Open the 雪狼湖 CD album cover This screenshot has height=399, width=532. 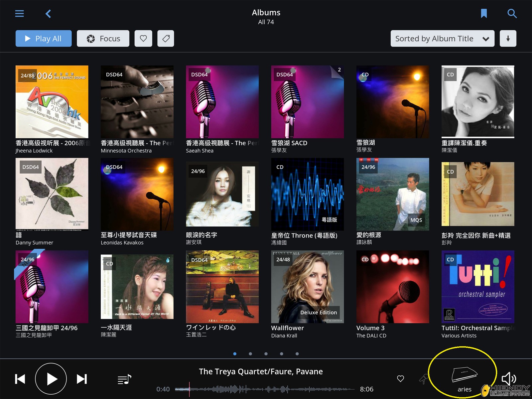pos(393,102)
